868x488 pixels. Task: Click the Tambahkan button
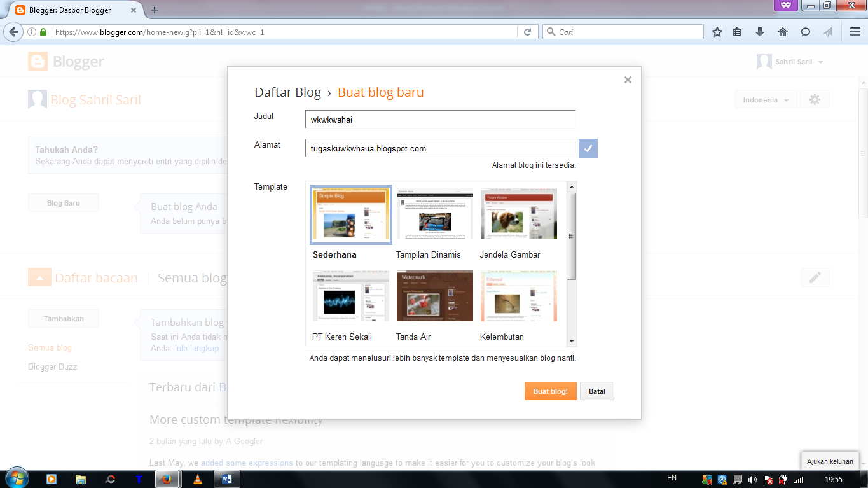pos(64,319)
